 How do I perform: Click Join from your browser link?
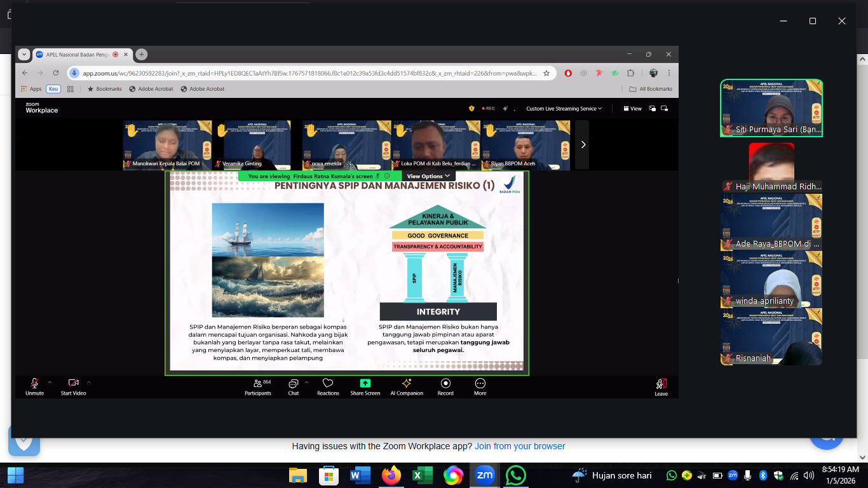click(x=520, y=446)
